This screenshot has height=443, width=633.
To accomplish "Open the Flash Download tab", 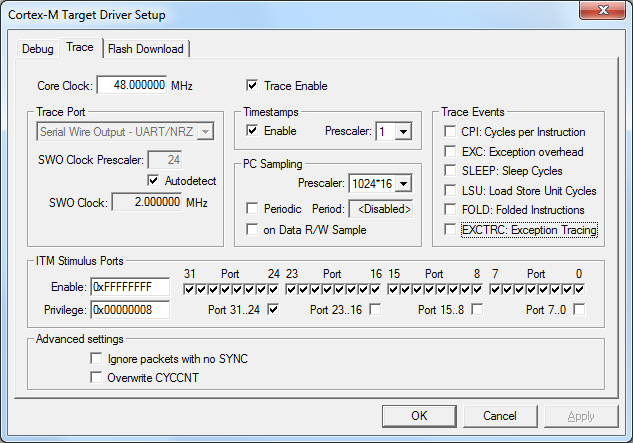I will [x=146, y=49].
